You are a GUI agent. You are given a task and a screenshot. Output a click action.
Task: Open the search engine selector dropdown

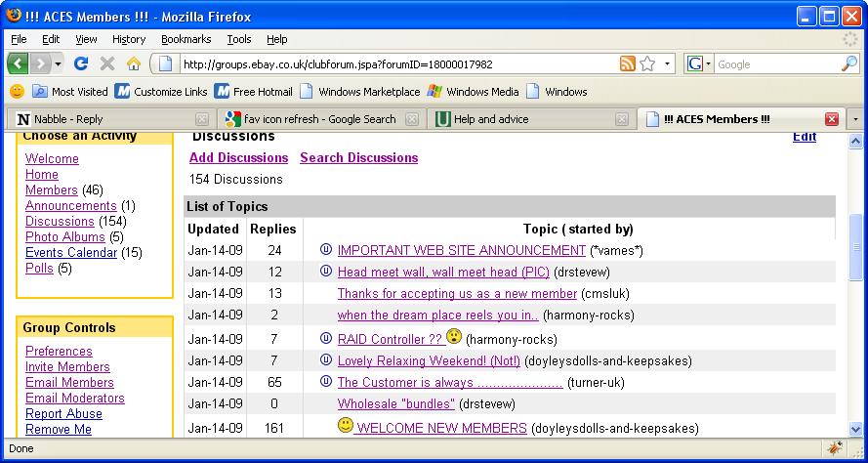point(700,63)
